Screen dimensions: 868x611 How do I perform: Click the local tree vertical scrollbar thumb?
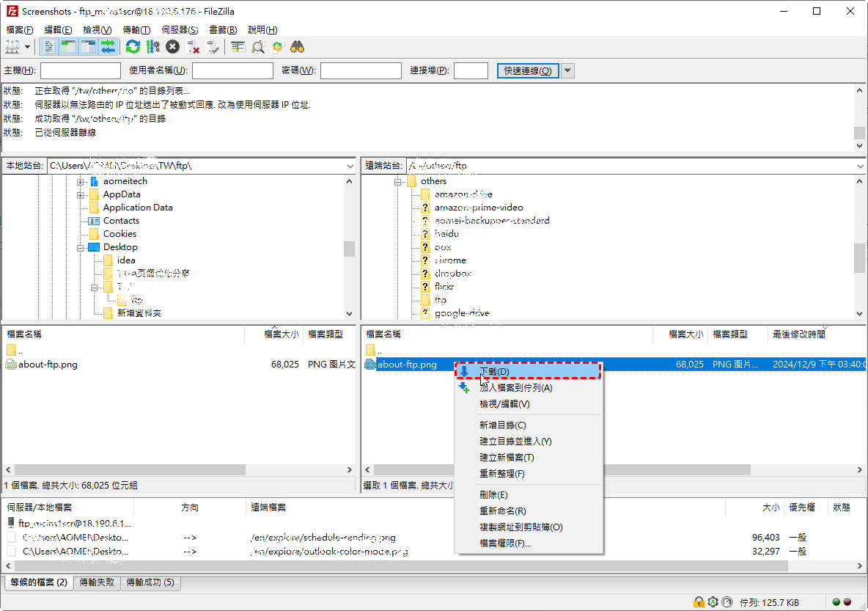(349, 249)
